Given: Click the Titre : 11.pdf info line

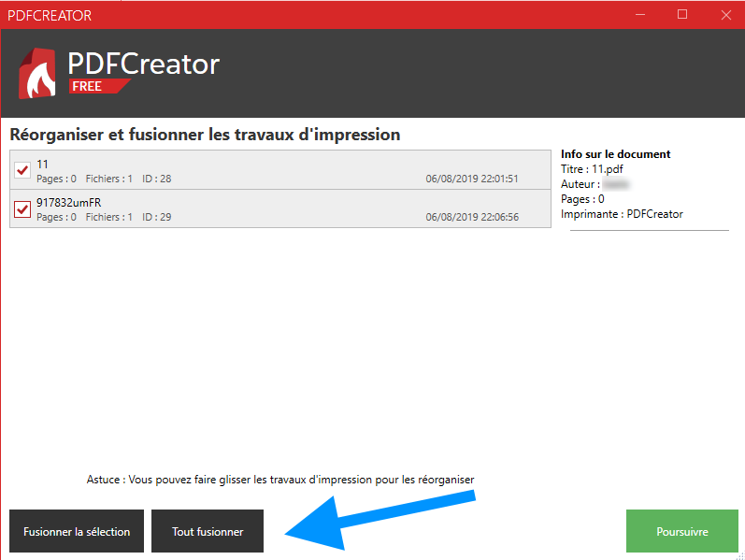Looking at the screenshot, I should coord(592,169).
